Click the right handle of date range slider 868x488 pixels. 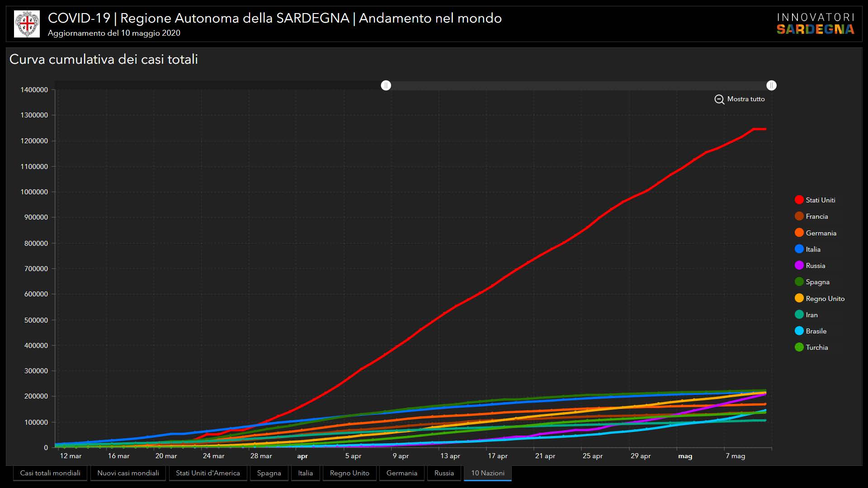point(771,85)
